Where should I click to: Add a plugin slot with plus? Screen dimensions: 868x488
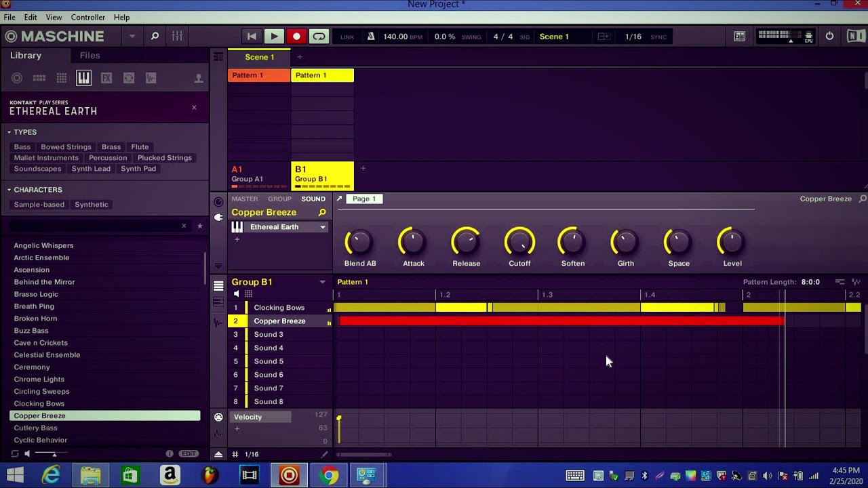tap(237, 239)
